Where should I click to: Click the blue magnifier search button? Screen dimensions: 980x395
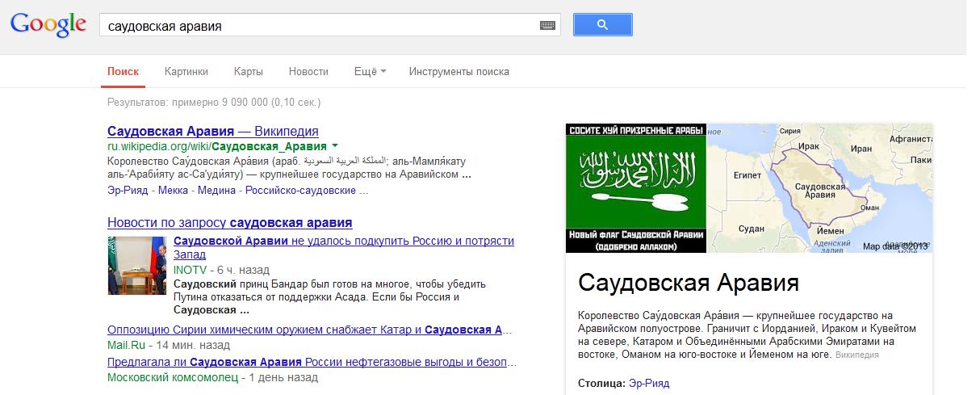pos(603,25)
